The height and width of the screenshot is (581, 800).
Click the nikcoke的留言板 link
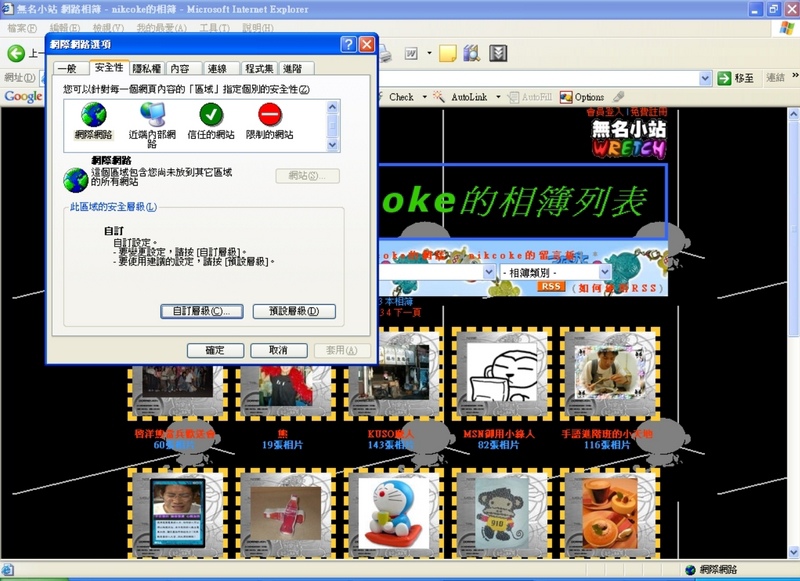pos(523,255)
